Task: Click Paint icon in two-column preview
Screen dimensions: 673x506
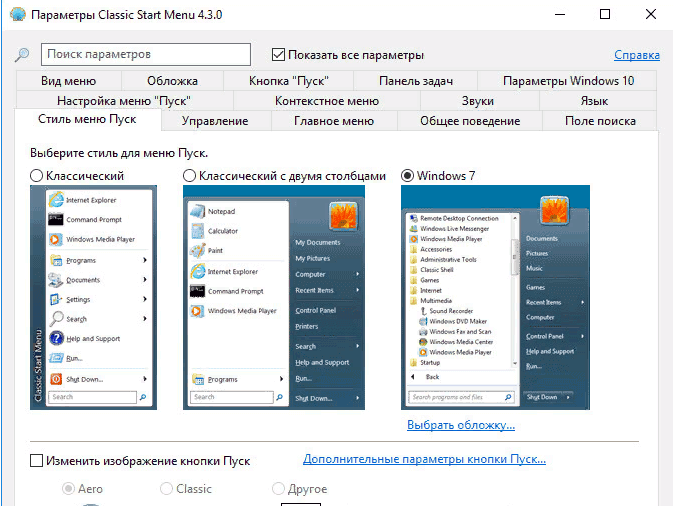Action: coord(197,251)
